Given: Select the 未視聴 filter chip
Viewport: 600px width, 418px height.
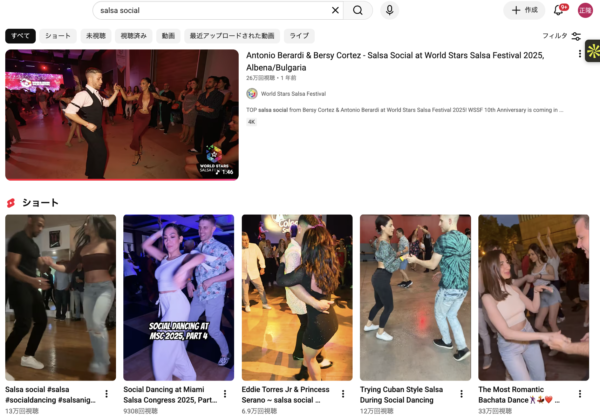Looking at the screenshot, I should (x=96, y=36).
